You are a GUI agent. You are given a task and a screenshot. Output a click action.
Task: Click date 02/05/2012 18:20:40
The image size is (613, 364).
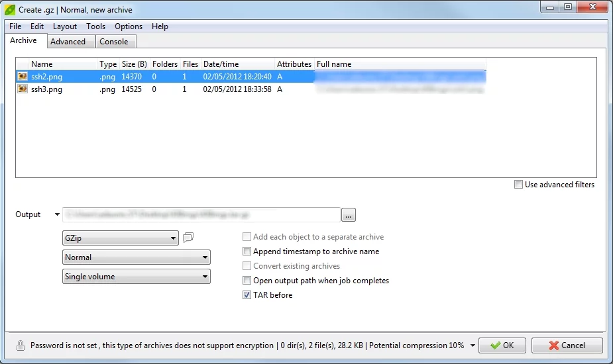point(237,77)
